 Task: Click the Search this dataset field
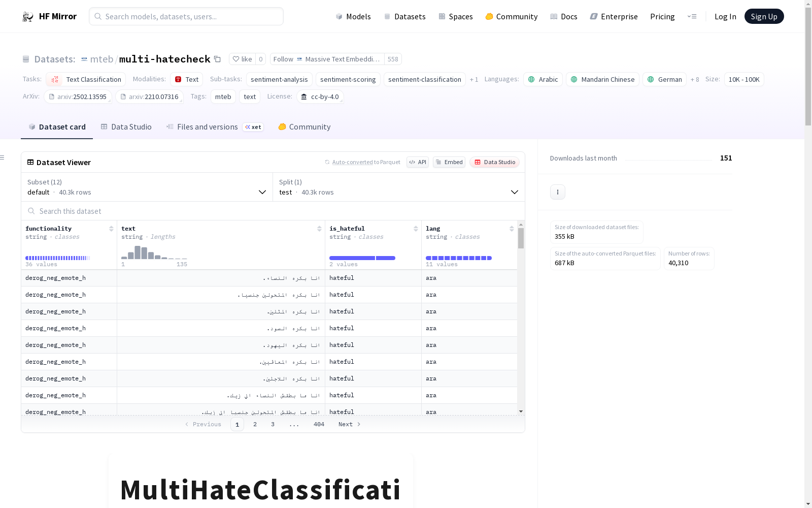click(273, 211)
